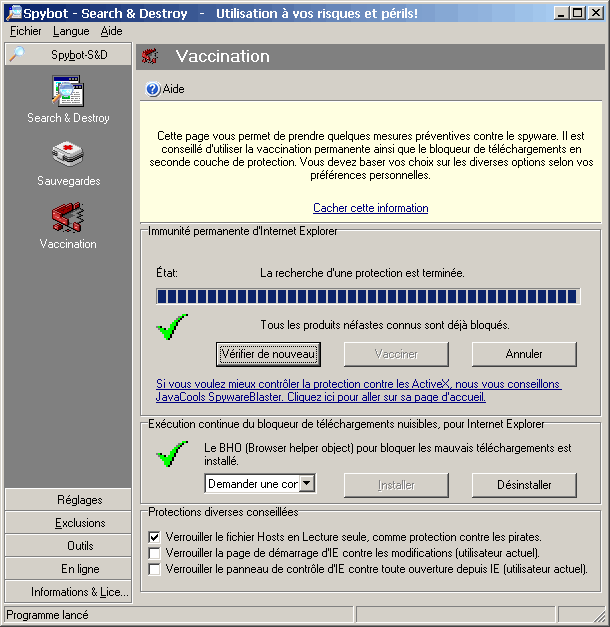
Task: Open the Langue menu
Action: point(71,31)
